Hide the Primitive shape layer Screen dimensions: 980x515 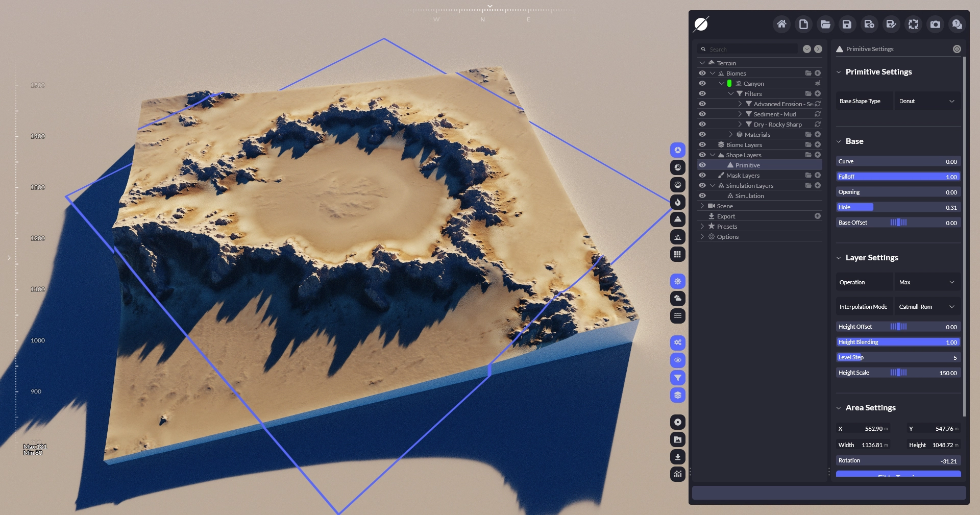[x=702, y=165]
